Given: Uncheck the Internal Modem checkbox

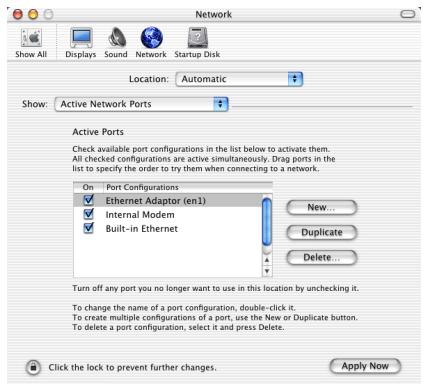Looking at the screenshot, I should (x=89, y=214).
